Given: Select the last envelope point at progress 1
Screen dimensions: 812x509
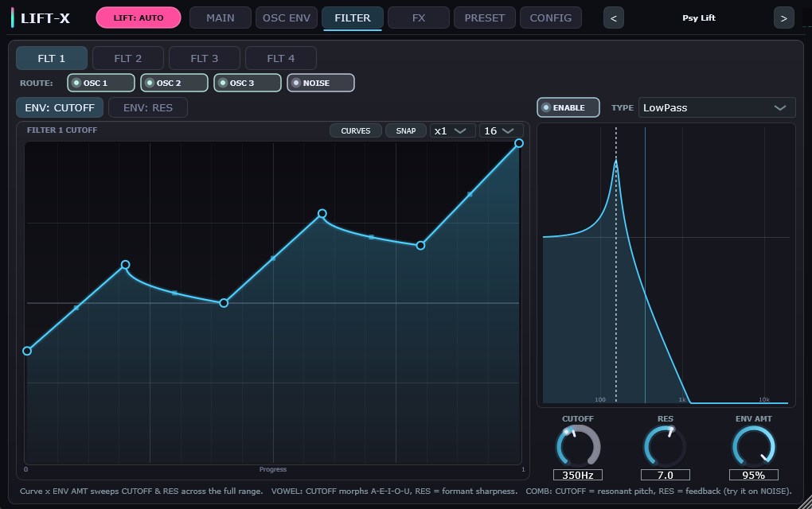Looking at the screenshot, I should pos(519,143).
